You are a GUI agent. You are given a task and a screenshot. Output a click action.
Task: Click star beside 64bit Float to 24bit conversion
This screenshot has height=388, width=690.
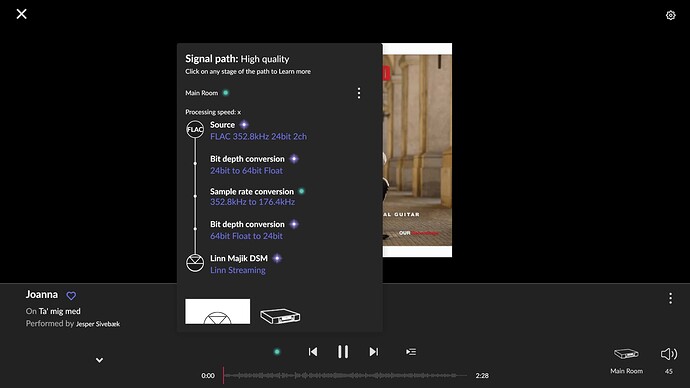tap(294, 224)
